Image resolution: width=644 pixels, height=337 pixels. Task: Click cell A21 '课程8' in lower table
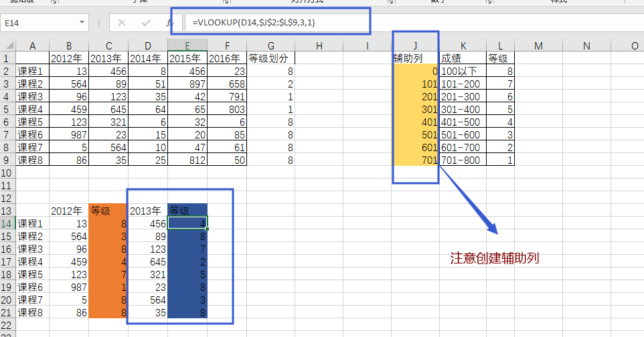(32, 313)
